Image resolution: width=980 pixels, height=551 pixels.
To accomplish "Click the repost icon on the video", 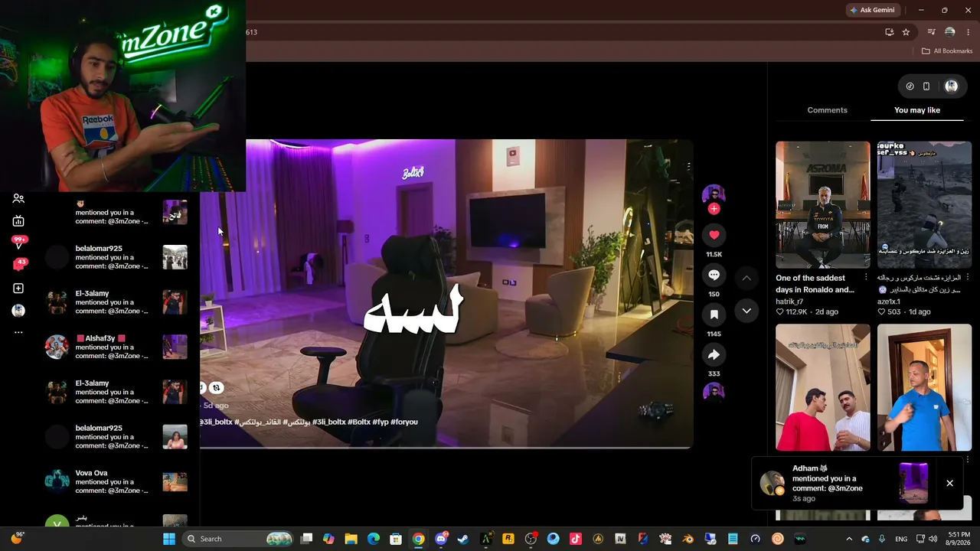I will point(217,388).
